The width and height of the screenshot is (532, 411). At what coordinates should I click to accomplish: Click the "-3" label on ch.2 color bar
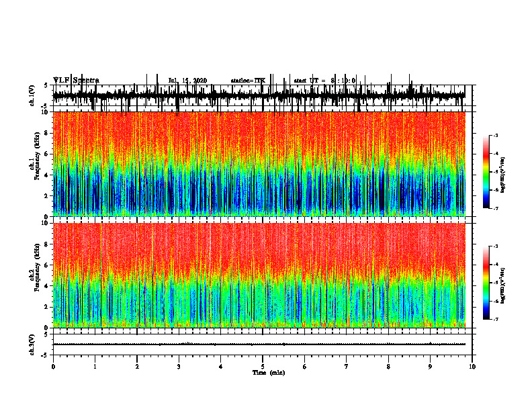pyautogui.click(x=496, y=246)
